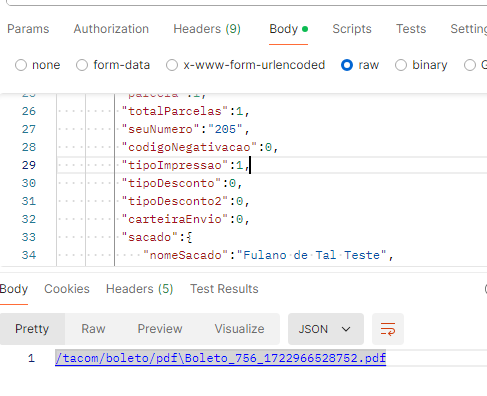The image size is (487, 396).
Task: Open the Tests tab
Action: click(x=411, y=29)
